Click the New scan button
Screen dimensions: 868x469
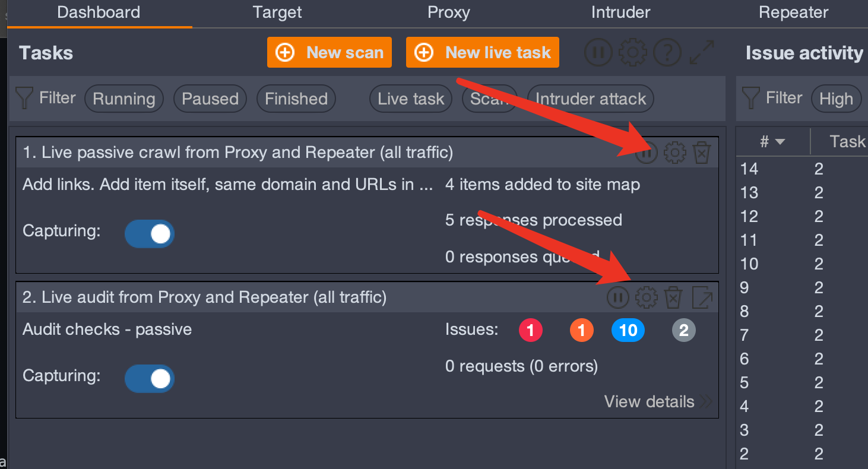[x=330, y=52]
